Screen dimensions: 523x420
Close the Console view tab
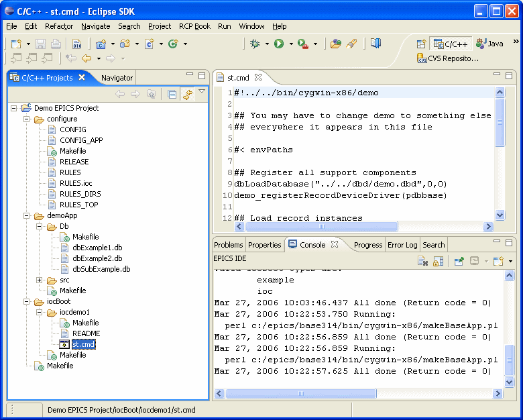pos(335,244)
